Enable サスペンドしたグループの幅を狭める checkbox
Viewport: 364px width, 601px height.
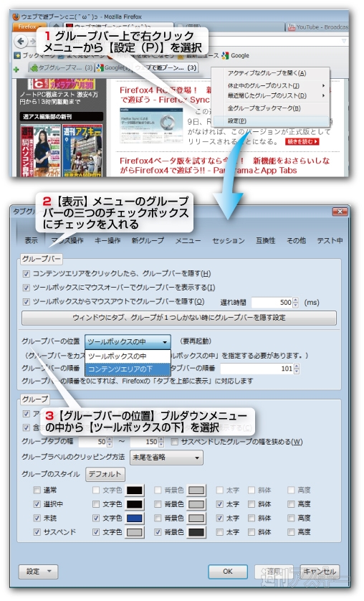[x=175, y=442]
